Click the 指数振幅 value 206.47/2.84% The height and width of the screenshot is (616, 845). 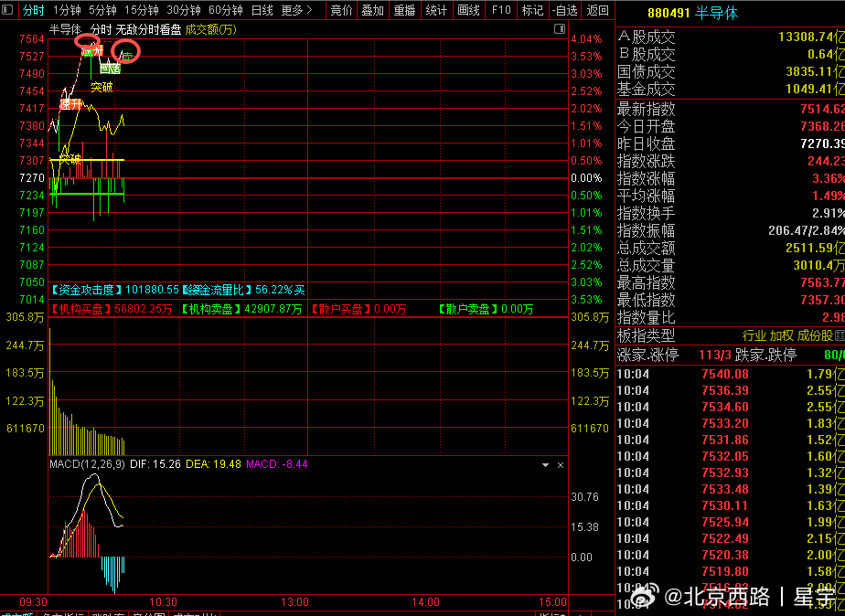click(807, 231)
